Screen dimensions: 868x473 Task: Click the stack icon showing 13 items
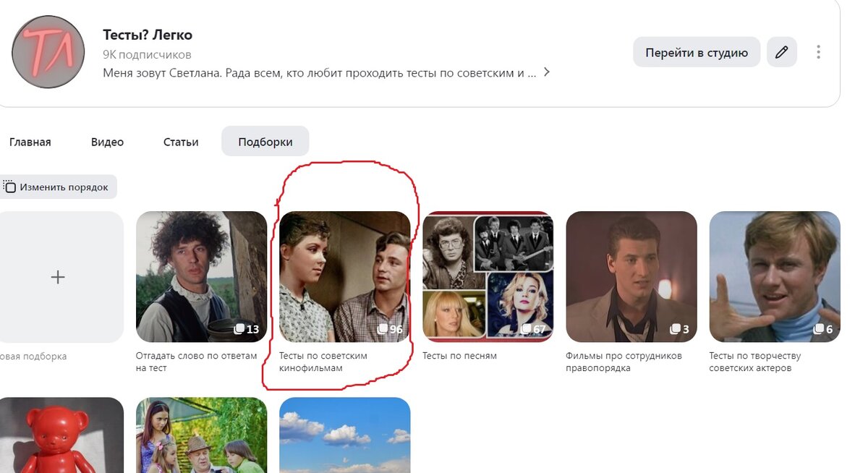pos(239,329)
